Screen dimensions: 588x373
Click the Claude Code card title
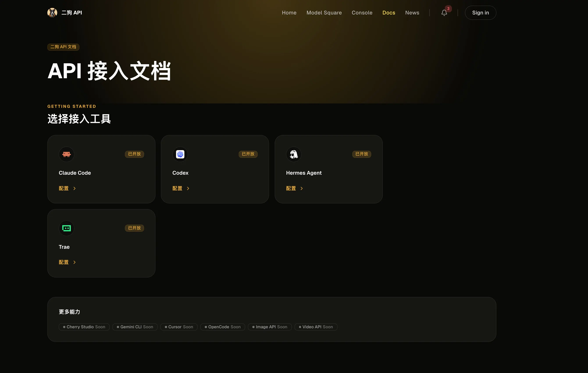(75, 173)
